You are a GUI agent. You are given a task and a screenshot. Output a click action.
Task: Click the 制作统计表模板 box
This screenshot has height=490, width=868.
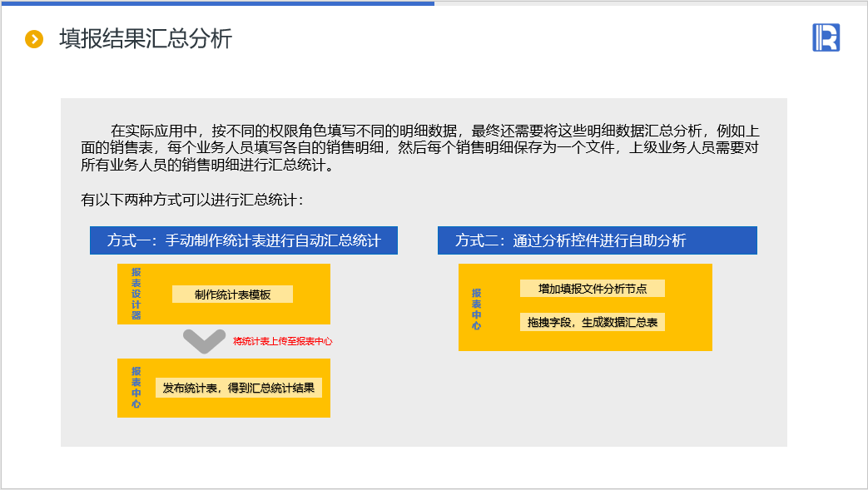[x=232, y=294]
